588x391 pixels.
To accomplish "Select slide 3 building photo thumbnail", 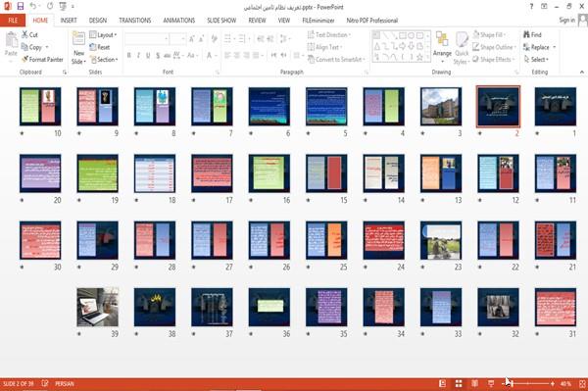I will pyautogui.click(x=441, y=107).
